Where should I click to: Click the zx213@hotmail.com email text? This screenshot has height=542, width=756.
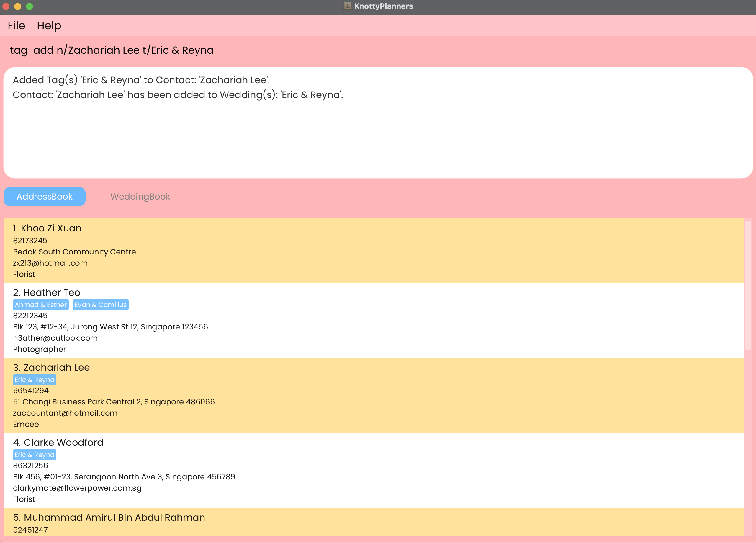[x=50, y=263]
